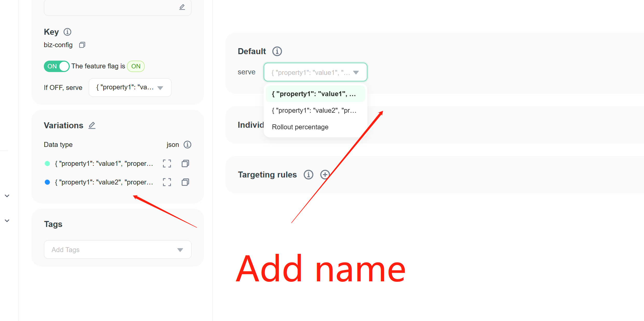Image resolution: width=644 pixels, height=321 pixels.
Task: Open the If OFF serve dropdown
Action: (x=130, y=87)
